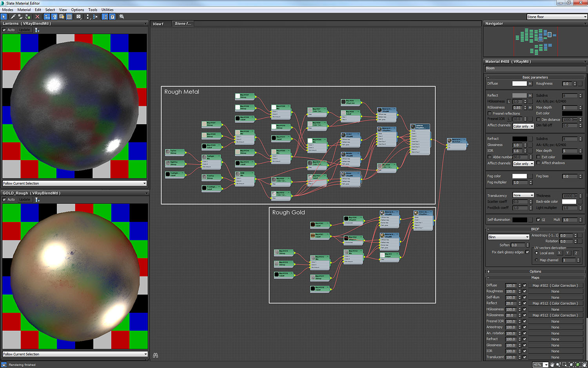Enable the Affect shadows checkbox
The image size is (588, 368).
[538, 163]
